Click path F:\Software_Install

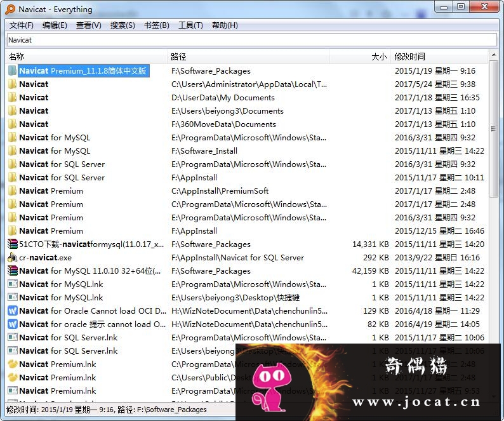tap(204, 151)
